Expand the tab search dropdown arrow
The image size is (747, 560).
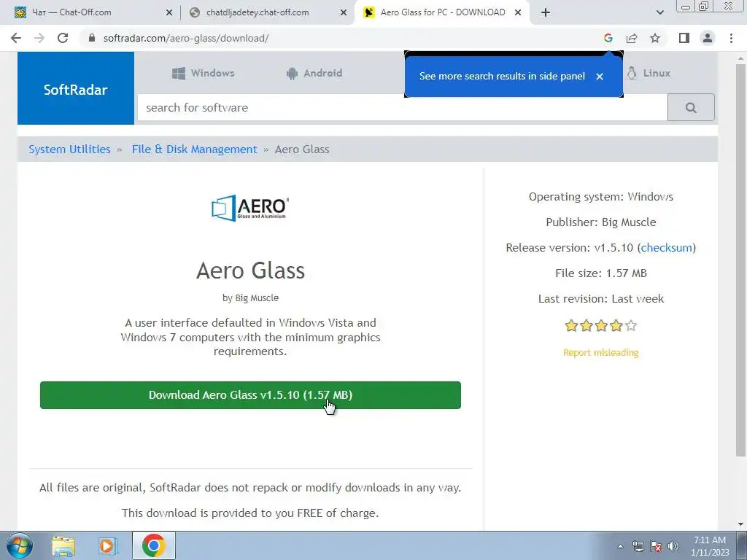(659, 12)
